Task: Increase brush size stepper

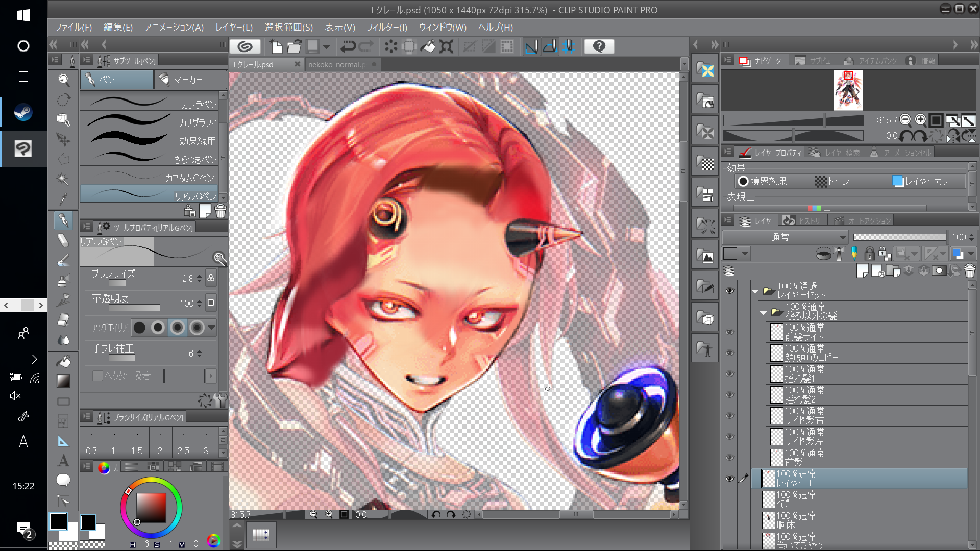Action: point(199,276)
